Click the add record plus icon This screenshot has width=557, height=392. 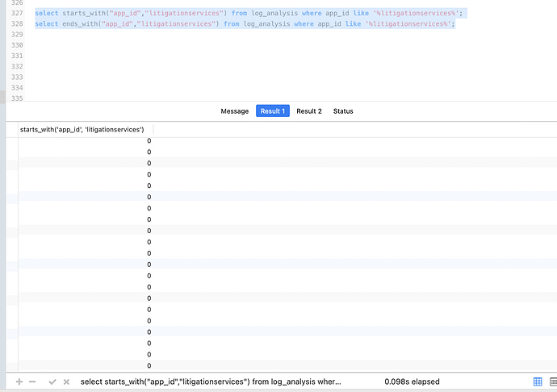click(x=19, y=382)
